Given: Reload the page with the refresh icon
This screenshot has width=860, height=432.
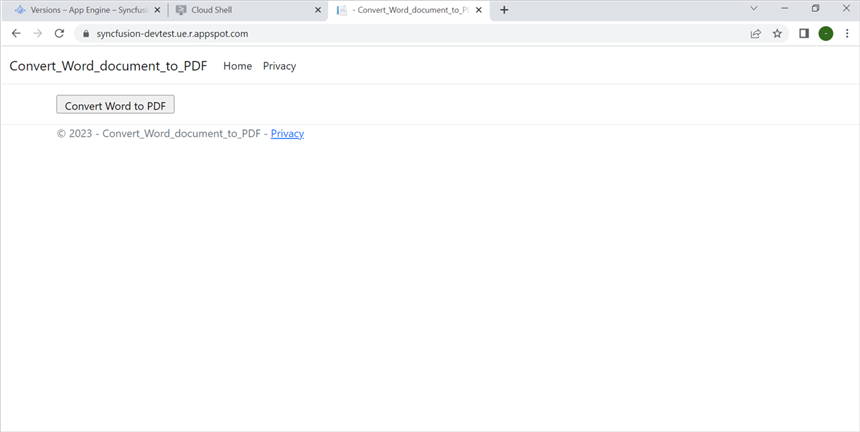Looking at the screenshot, I should (59, 33).
